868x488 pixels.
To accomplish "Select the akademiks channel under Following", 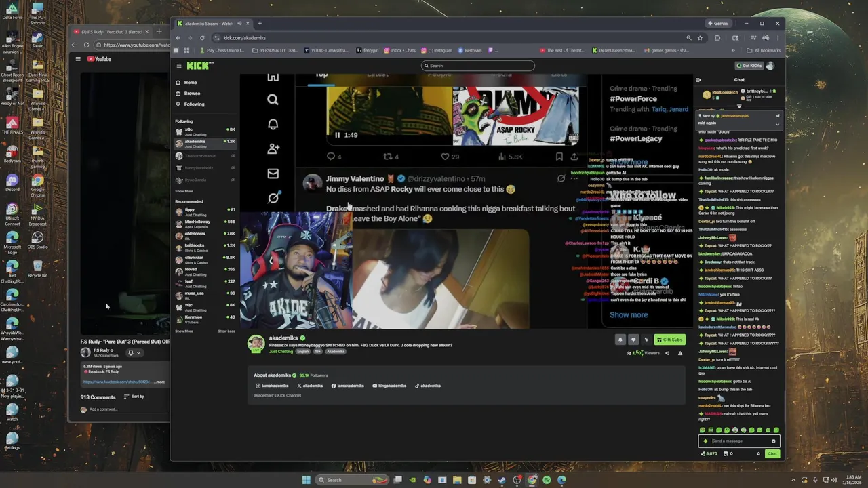I will (x=205, y=143).
